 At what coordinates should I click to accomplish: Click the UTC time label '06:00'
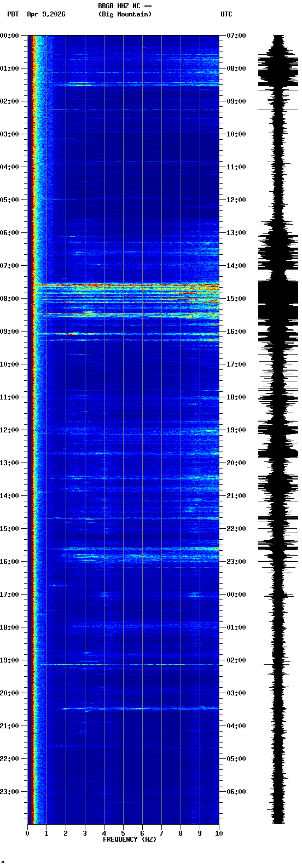[236, 792]
